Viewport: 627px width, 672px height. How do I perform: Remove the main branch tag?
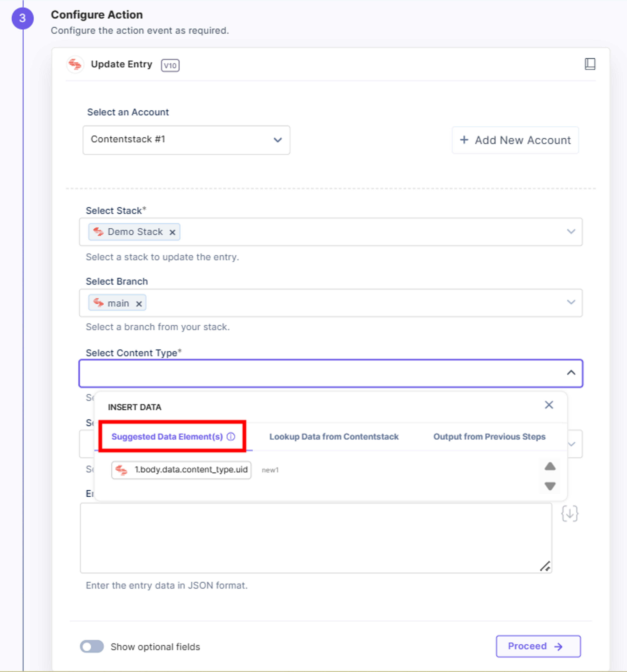(139, 304)
